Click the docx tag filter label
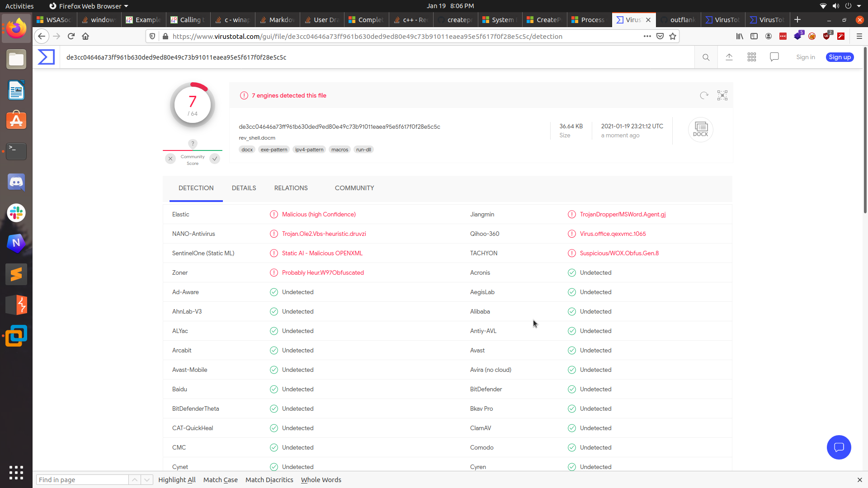The image size is (868, 488). point(246,150)
